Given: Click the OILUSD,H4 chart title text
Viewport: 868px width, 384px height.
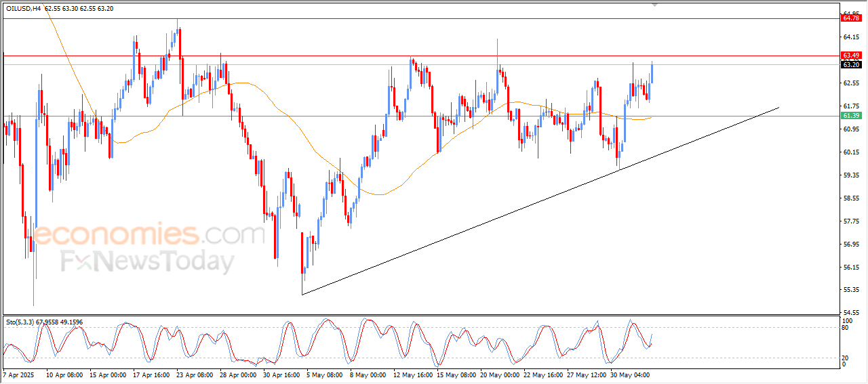Looking at the screenshot, I should coord(23,9).
